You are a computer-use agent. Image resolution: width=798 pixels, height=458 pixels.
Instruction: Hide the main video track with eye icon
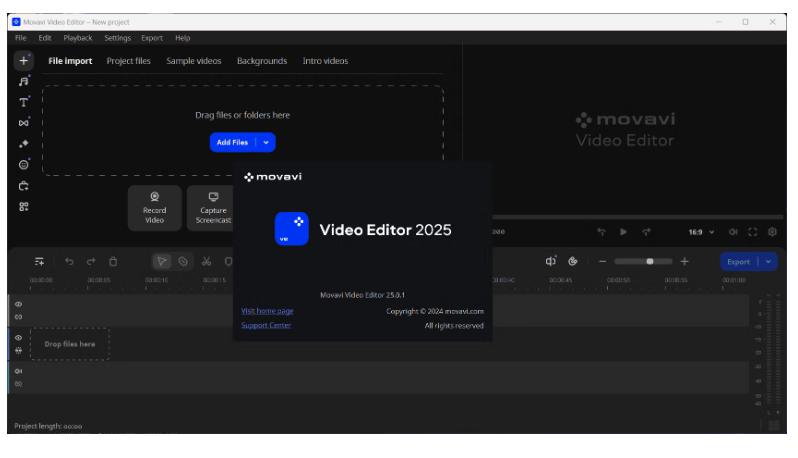(x=18, y=337)
